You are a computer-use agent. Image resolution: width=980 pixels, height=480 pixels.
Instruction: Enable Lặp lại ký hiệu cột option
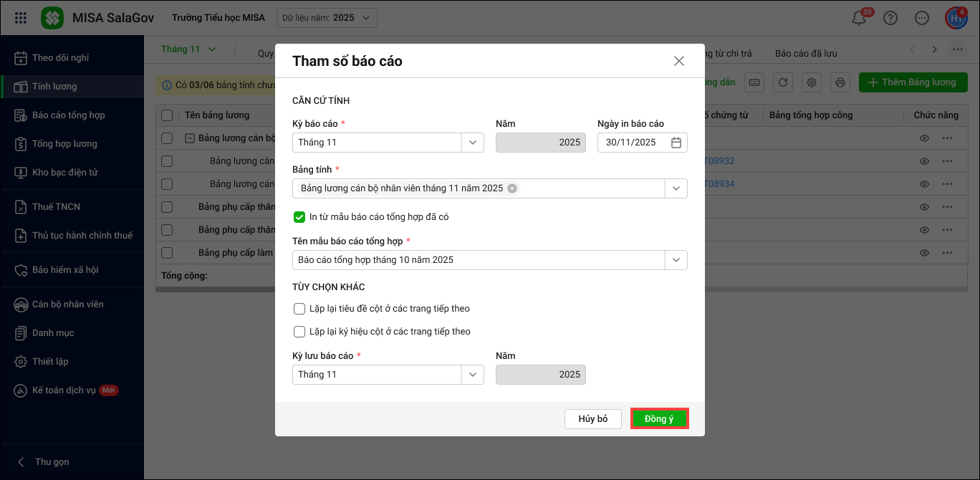[x=299, y=332]
